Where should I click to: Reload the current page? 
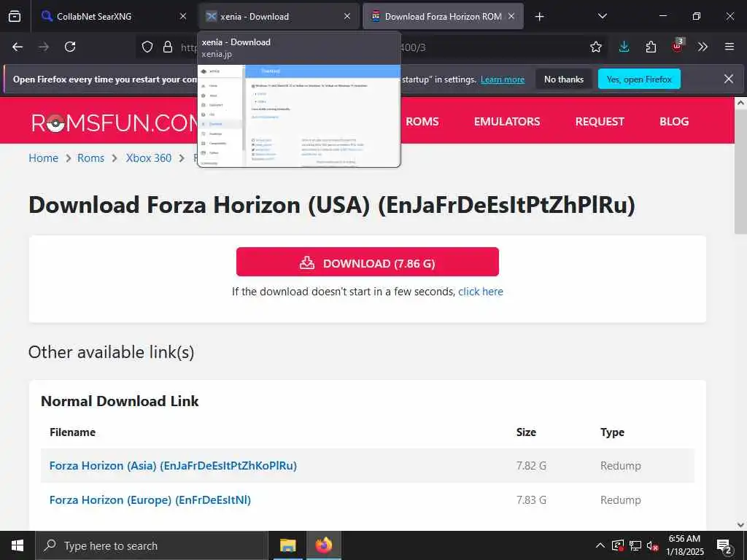(70, 47)
